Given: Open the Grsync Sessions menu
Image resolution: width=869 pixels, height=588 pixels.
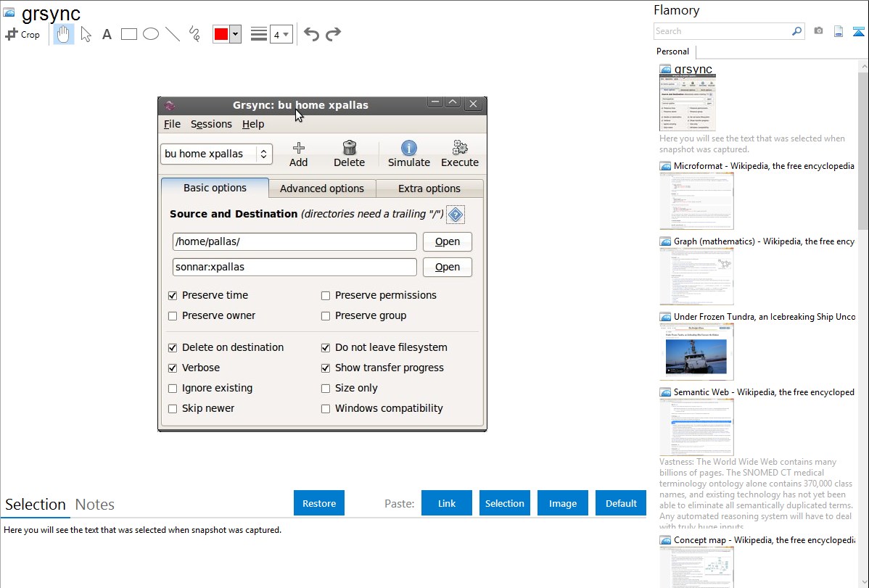Looking at the screenshot, I should click(x=211, y=124).
